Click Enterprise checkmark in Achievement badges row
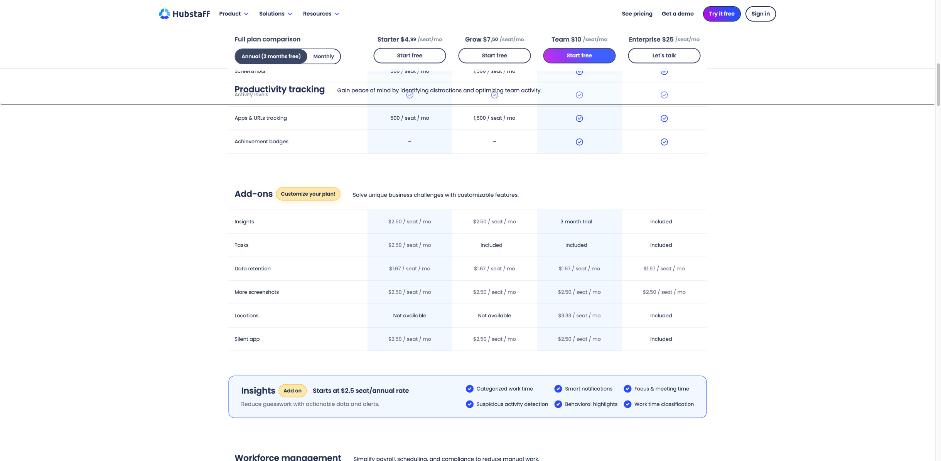The height and width of the screenshot is (461, 941). (664, 142)
